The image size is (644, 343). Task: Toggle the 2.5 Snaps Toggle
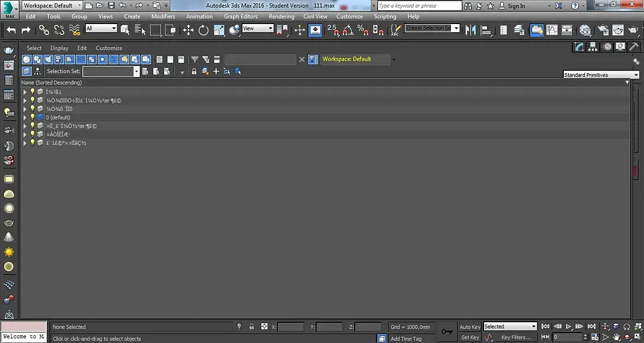(333, 30)
